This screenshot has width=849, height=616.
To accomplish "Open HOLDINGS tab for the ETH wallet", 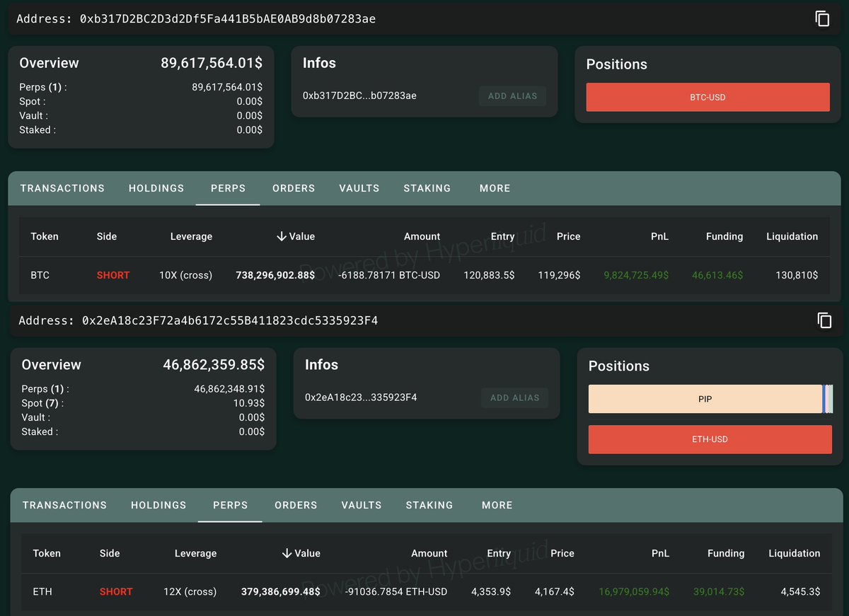I will [158, 505].
